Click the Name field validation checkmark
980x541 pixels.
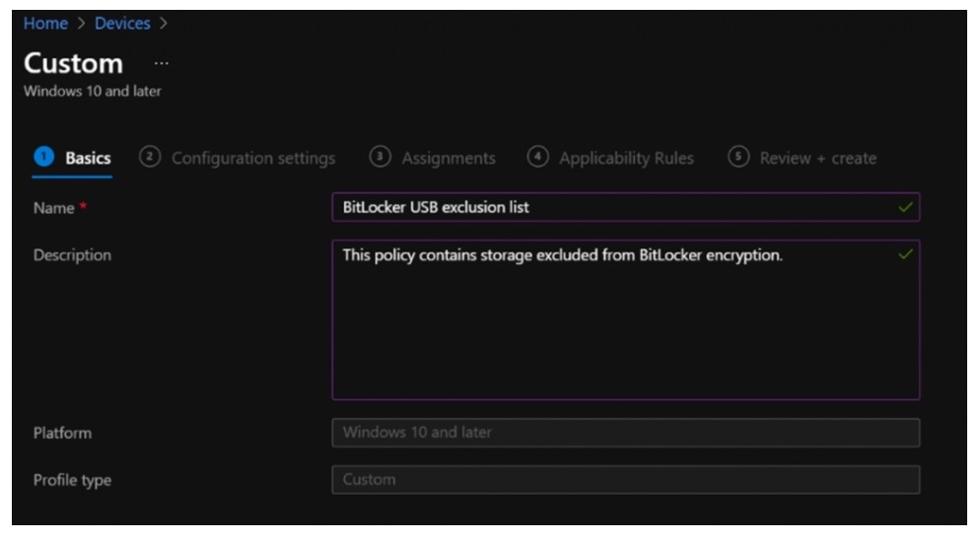pyautogui.click(x=905, y=208)
